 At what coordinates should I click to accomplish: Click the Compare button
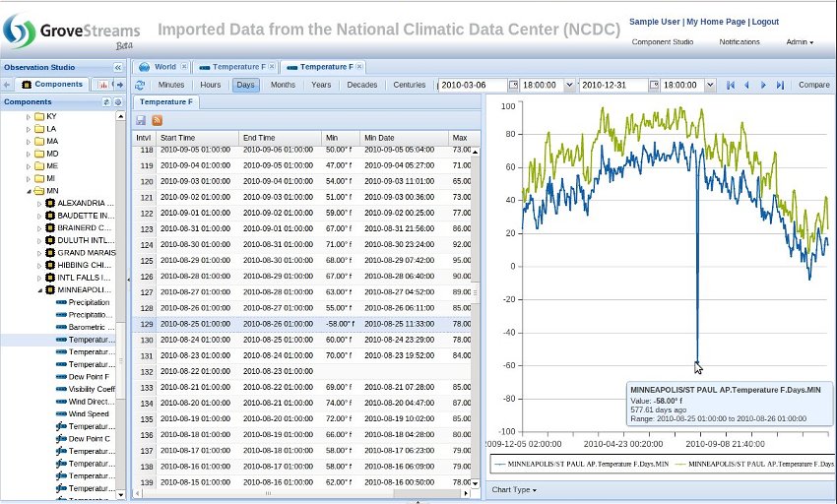coord(813,86)
